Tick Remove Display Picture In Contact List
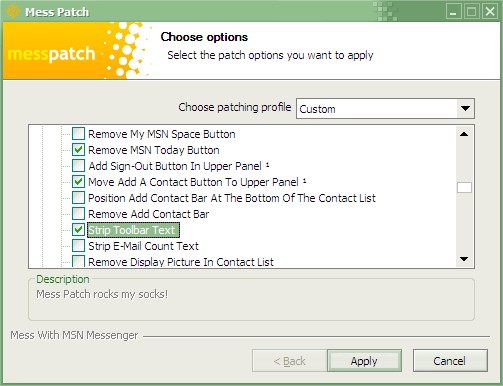The width and height of the screenshot is (503, 386). [78, 261]
